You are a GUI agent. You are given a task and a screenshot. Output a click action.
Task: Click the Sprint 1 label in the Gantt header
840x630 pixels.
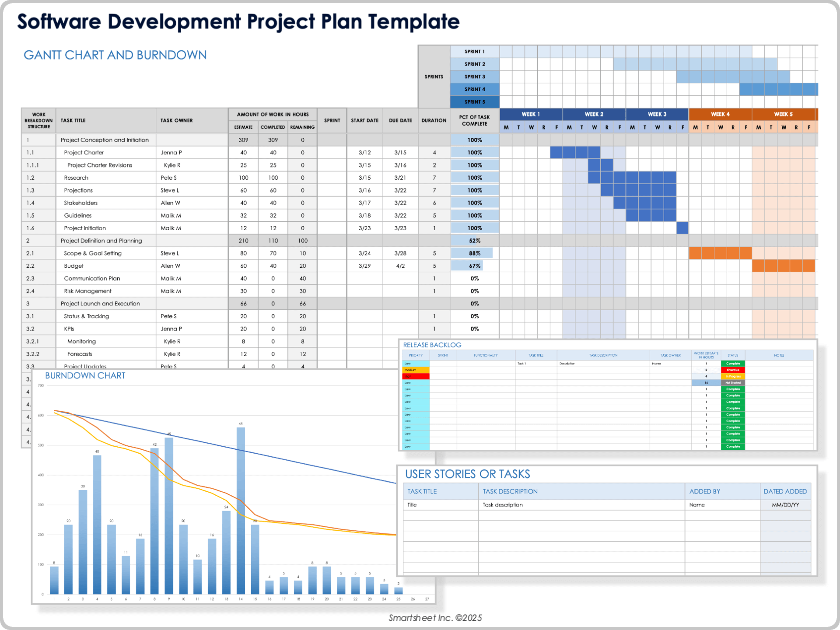[x=475, y=51]
